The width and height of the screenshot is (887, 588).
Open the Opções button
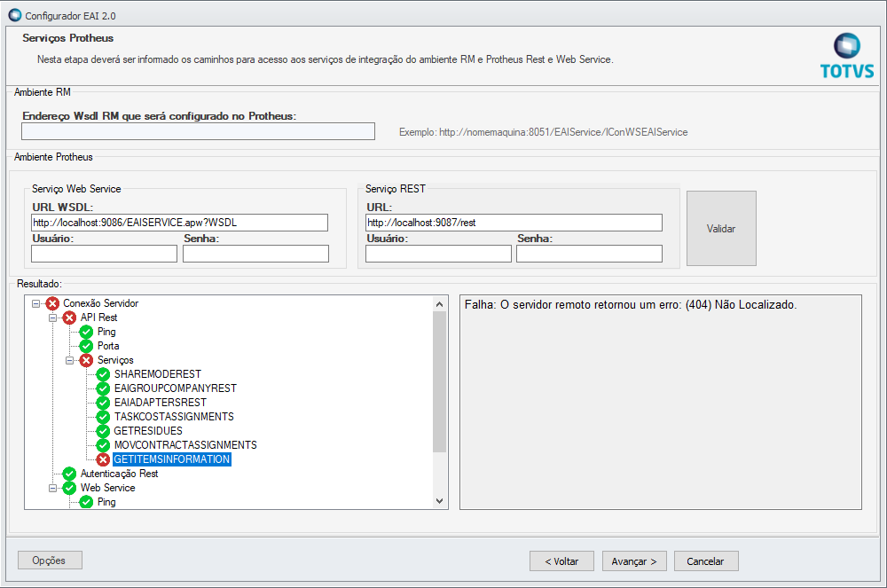click(50, 561)
